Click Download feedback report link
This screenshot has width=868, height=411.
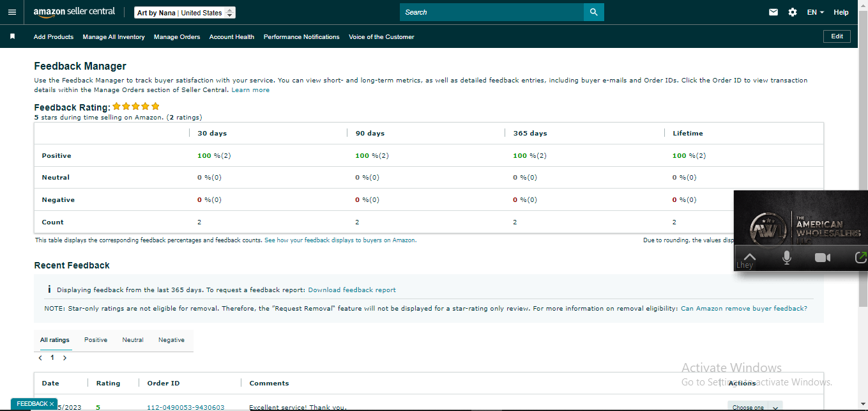[352, 290]
